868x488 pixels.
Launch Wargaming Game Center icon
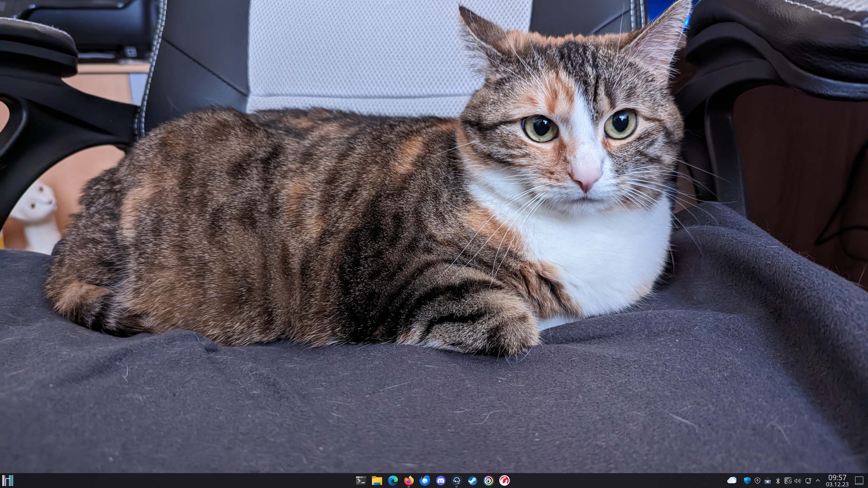click(x=505, y=481)
